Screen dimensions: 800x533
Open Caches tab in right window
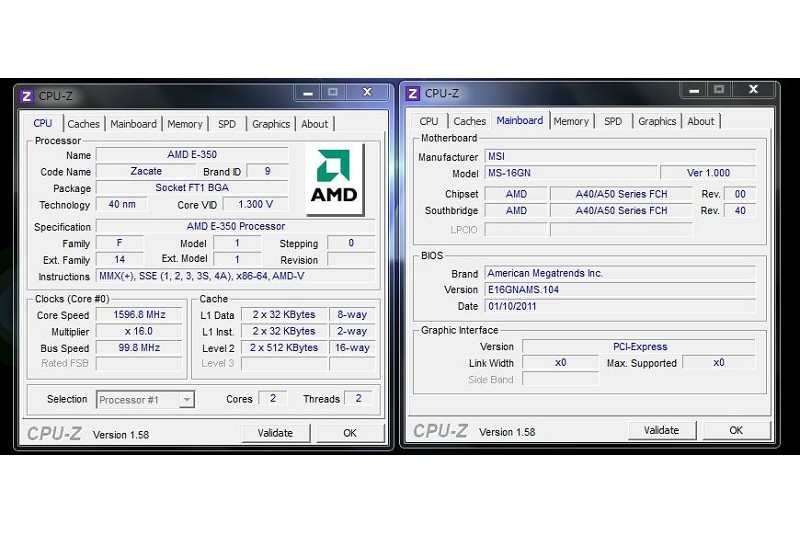[469, 121]
